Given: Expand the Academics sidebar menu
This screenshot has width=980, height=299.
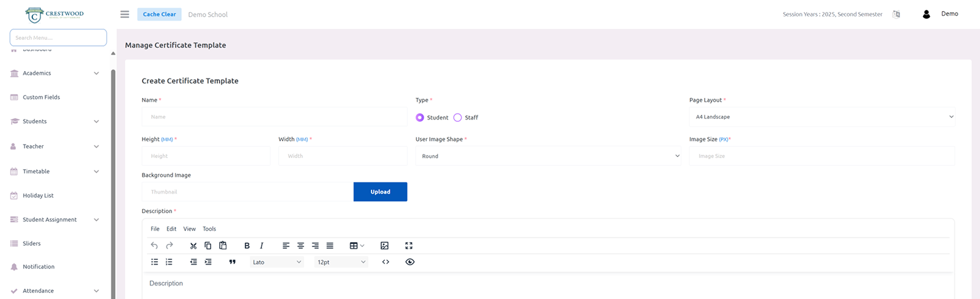Looking at the screenshot, I should pyautogui.click(x=55, y=74).
